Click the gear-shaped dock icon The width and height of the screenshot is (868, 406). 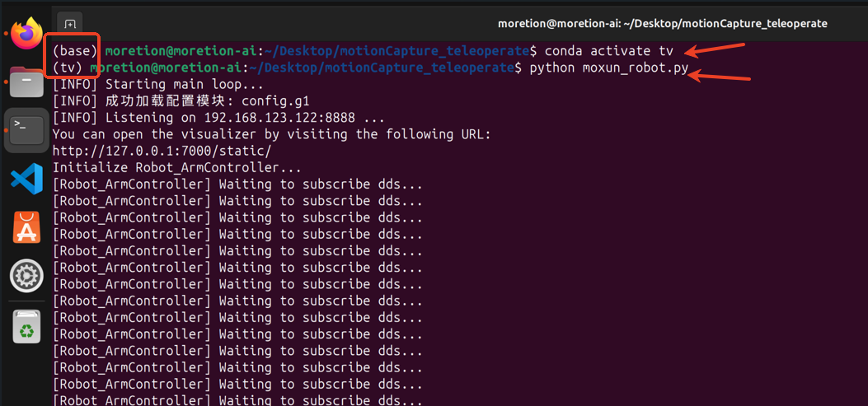coord(26,276)
